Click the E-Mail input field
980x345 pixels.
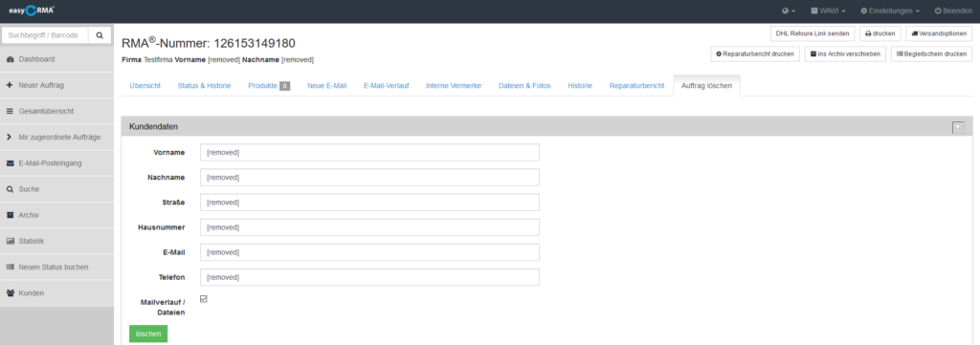click(x=369, y=252)
